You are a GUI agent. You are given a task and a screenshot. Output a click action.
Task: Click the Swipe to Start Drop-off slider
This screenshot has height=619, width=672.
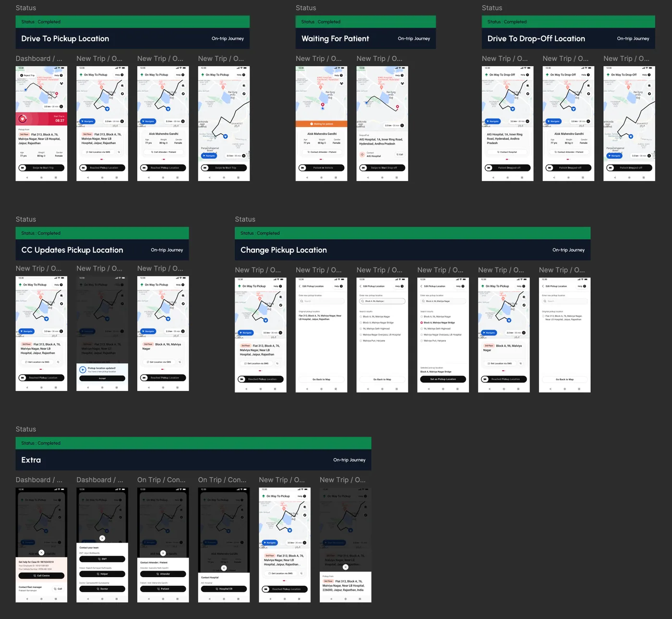[x=382, y=168]
